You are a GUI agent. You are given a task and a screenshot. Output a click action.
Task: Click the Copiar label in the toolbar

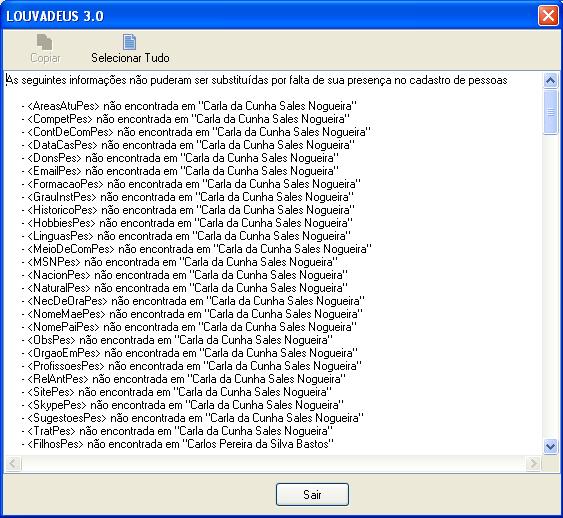pyautogui.click(x=45, y=58)
